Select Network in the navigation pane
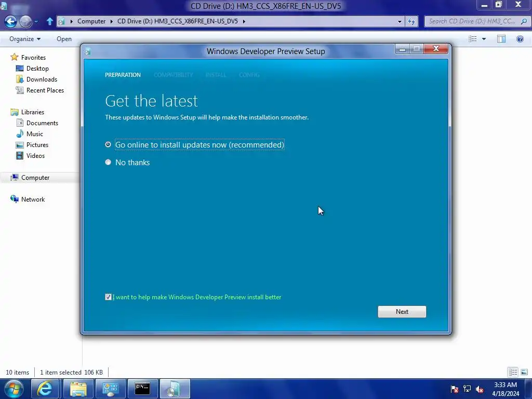This screenshot has width=532, height=399. pyautogui.click(x=33, y=199)
